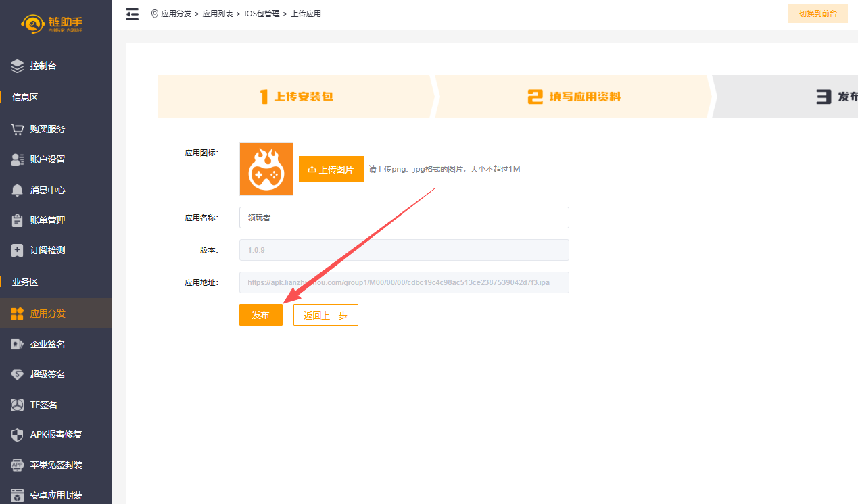This screenshot has height=504, width=858.
Task: Open 企业签名 enterprise signing
Action: pos(47,344)
